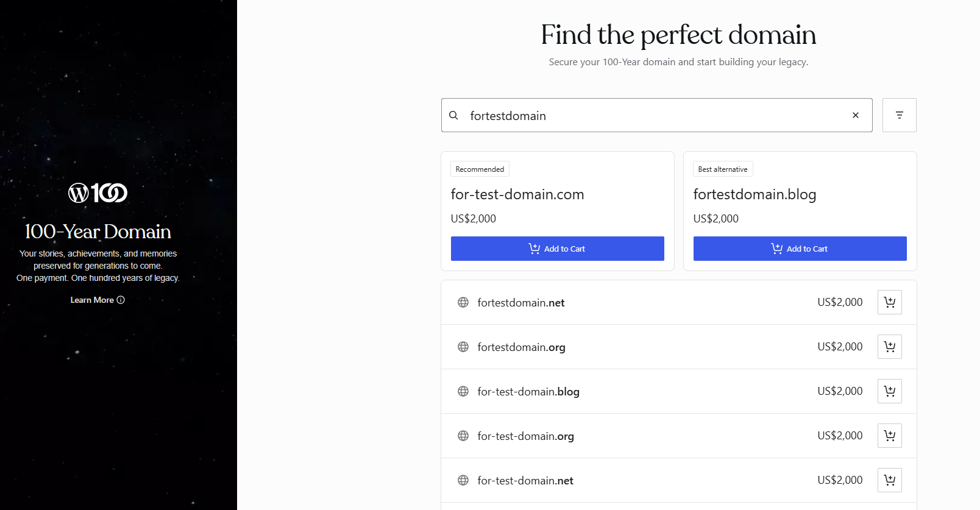Click the cart icon for for-test-domain.net

tap(889, 480)
